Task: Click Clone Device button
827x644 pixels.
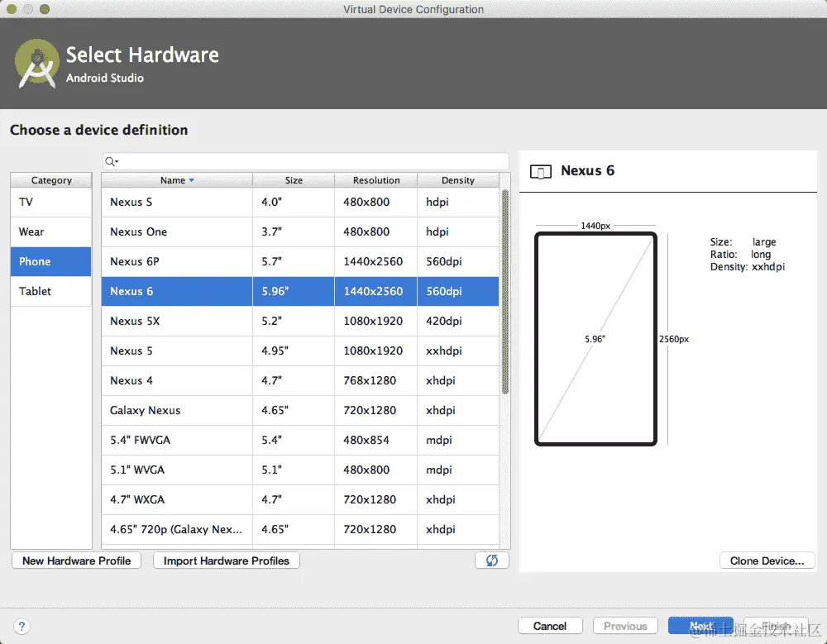Action: 767,561
